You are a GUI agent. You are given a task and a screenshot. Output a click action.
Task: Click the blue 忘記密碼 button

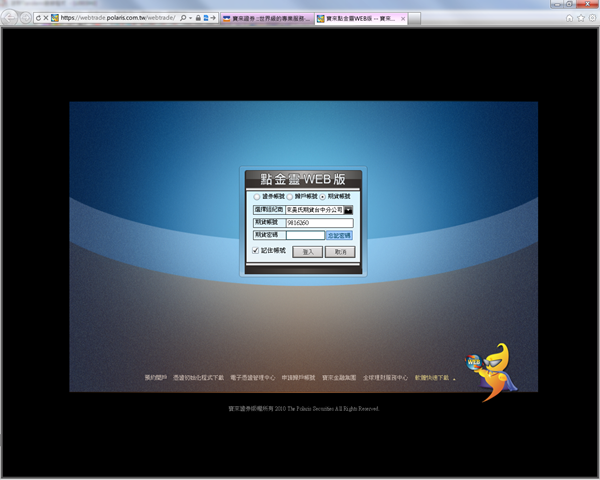(x=339, y=235)
